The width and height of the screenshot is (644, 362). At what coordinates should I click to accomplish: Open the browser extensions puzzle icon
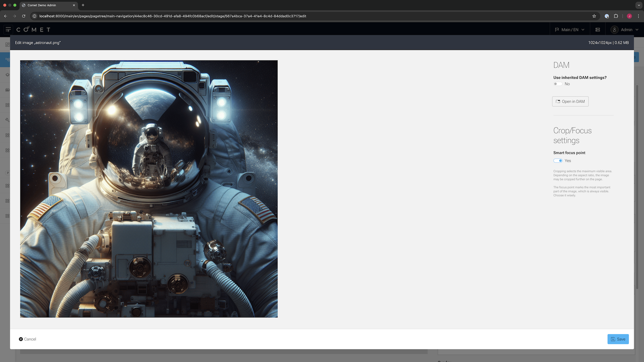[616, 16]
